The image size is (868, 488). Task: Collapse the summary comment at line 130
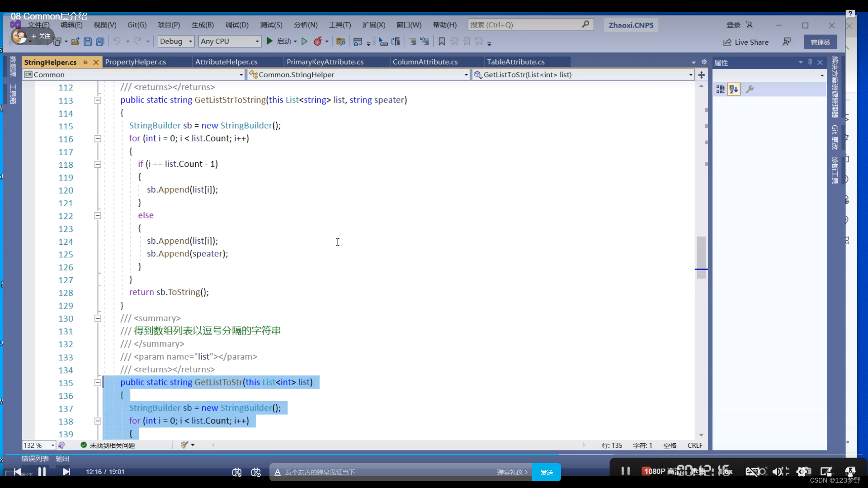(x=97, y=318)
